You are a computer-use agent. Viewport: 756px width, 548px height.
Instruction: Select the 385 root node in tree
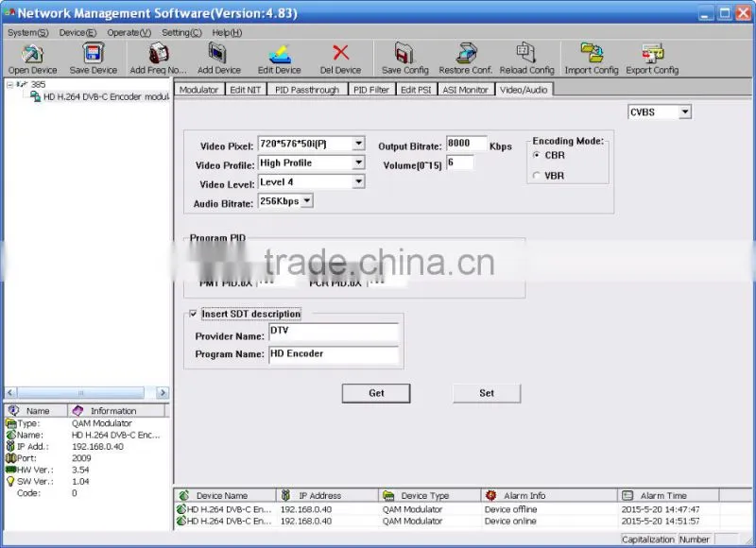[38, 84]
